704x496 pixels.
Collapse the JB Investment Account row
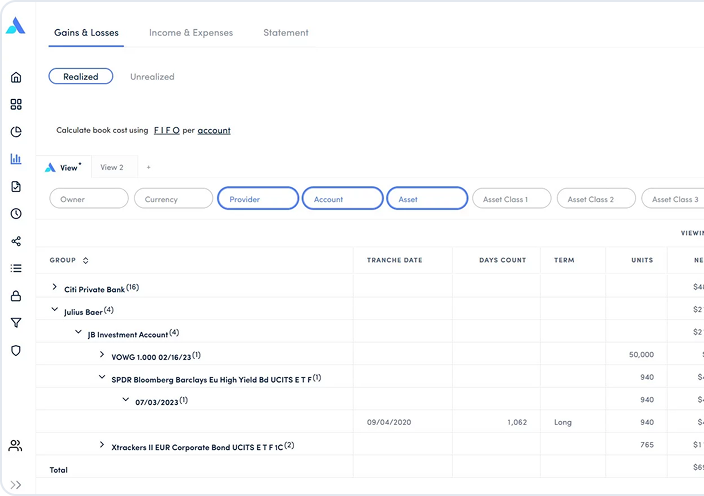78,332
